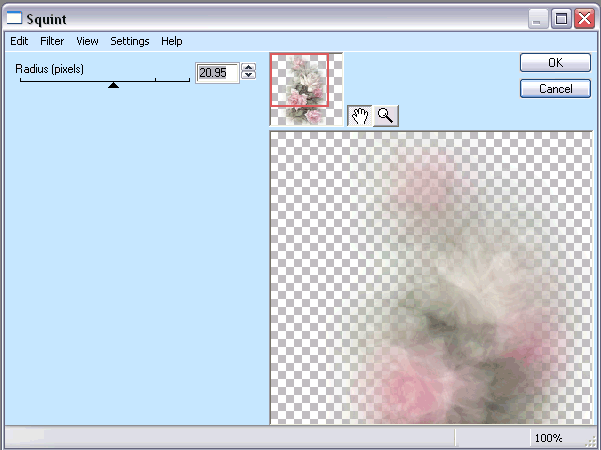The image size is (601, 450).
Task: Decrease radius with the down spinner arrow
Action: [x=249, y=75]
